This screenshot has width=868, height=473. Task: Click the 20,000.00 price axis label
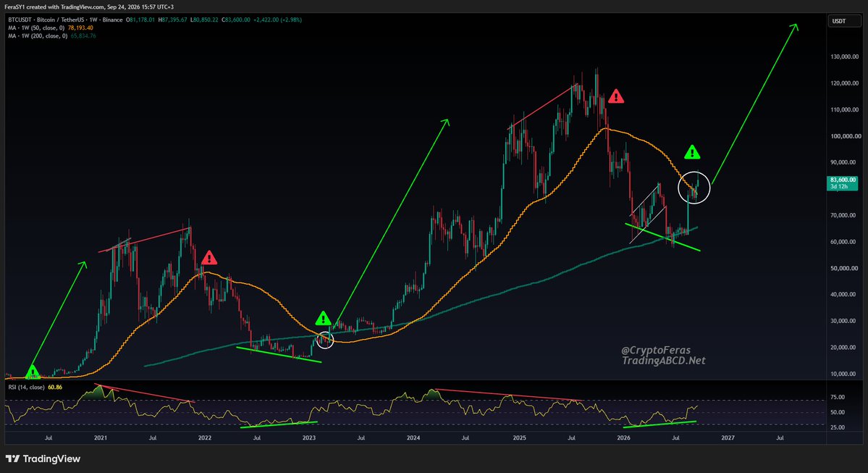tap(845, 348)
